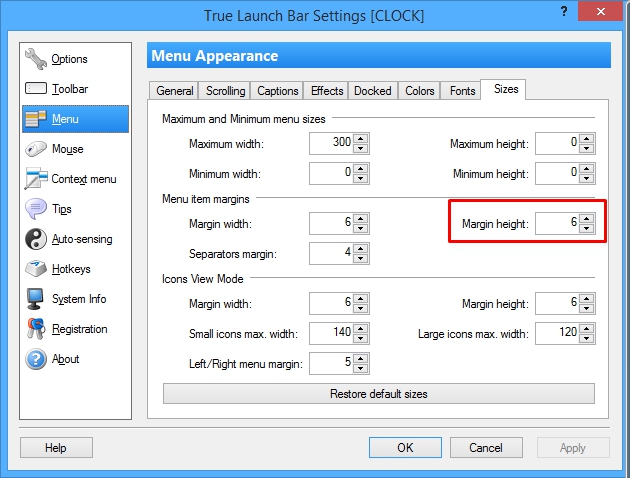Increase Left/Right menu margin up arrow
This screenshot has height=478, width=630.
tap(360, 359)
